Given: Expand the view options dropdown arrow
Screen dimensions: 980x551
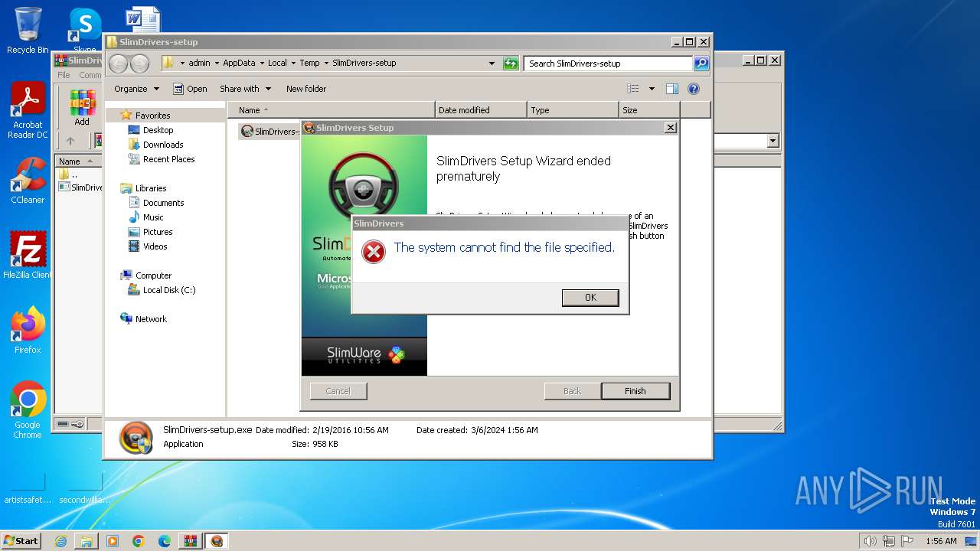Looking at the screenshot, I should click(x=652, y=89).
